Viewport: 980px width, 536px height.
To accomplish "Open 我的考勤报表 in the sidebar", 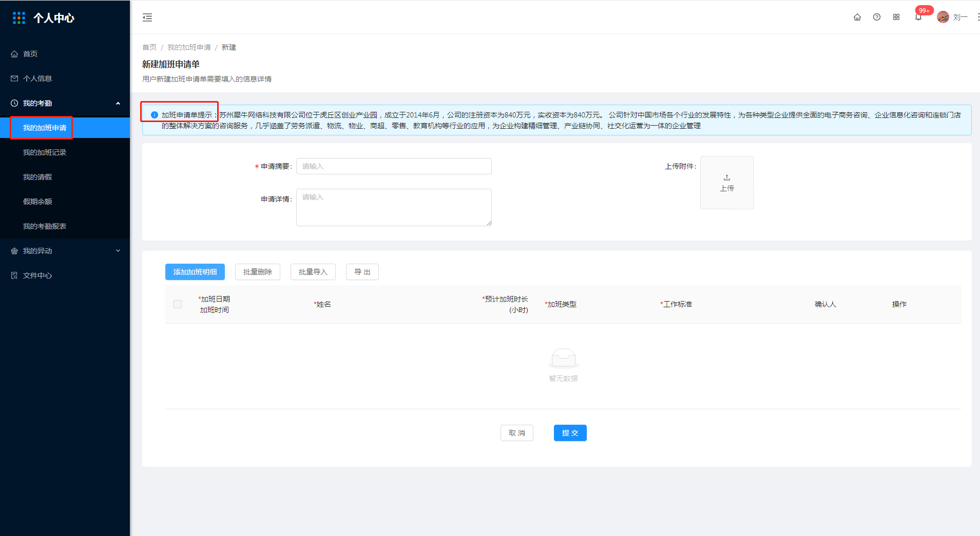I will pos(65,226).
